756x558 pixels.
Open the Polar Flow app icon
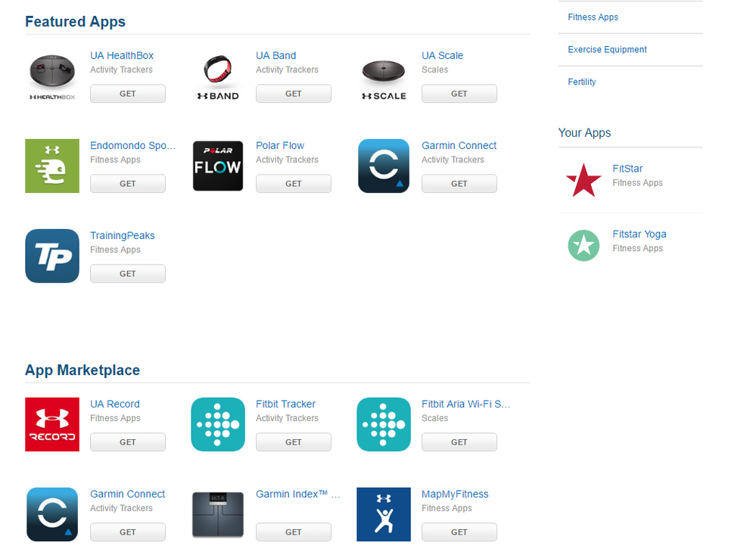point(218,166)
